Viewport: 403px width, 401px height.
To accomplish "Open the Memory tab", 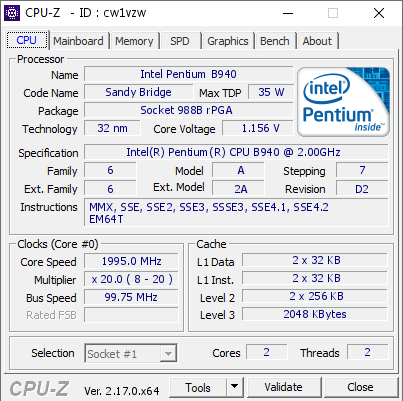I will [x=134, y=41].
